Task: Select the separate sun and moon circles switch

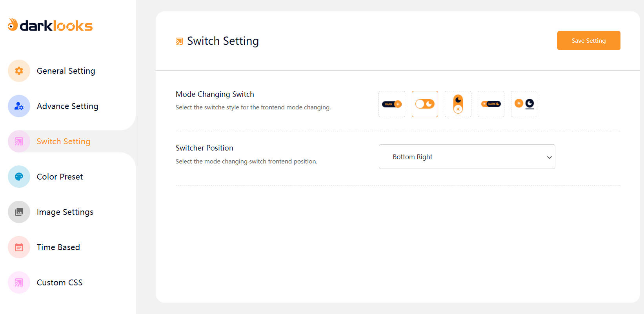Action: pos(524,104)
